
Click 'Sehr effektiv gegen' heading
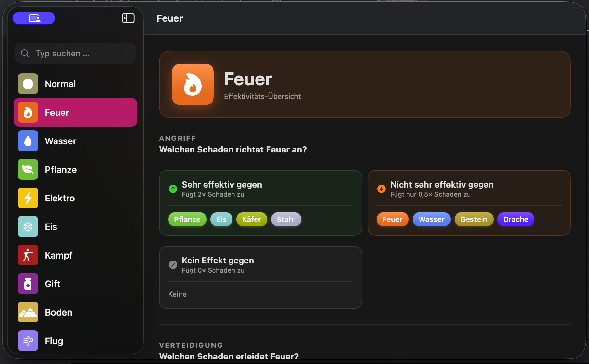pyautogui.click(x=222, y=185)
